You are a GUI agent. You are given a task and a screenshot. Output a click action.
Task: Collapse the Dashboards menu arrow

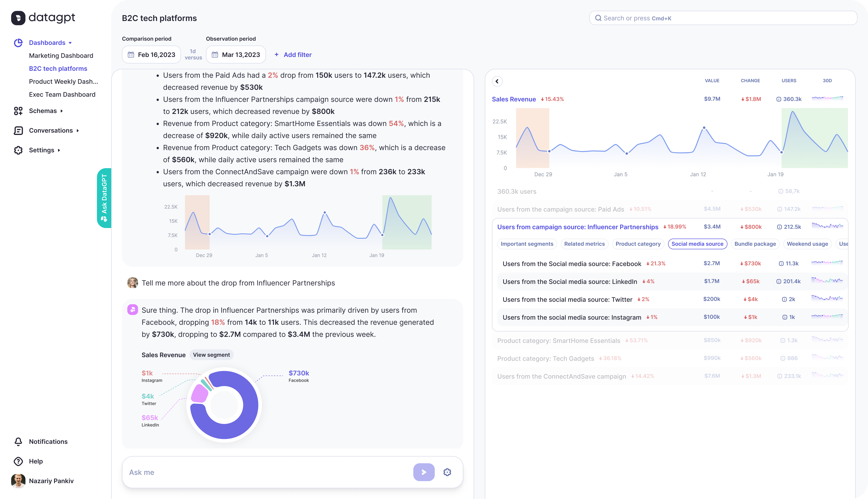pos(70,43)
